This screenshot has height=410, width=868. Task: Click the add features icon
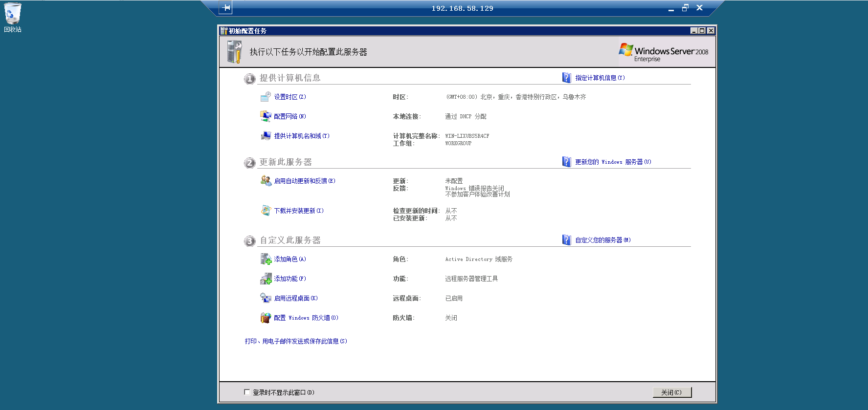(x=266, y=279)
